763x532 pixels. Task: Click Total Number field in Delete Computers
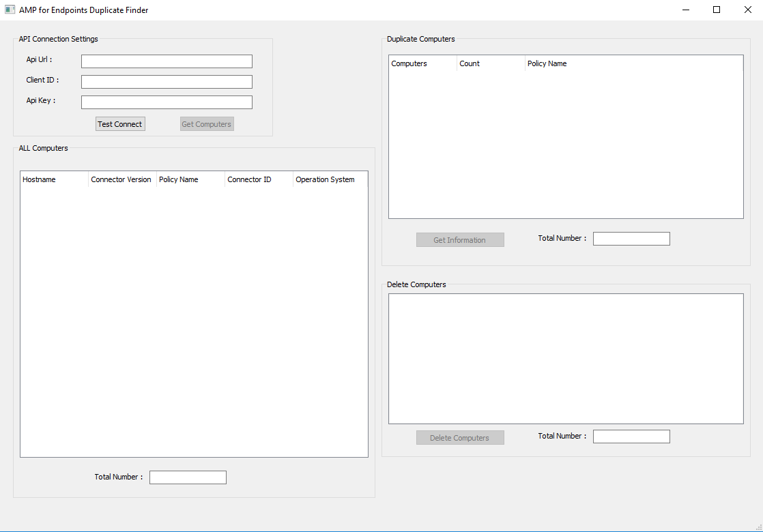tap(631, 437)
